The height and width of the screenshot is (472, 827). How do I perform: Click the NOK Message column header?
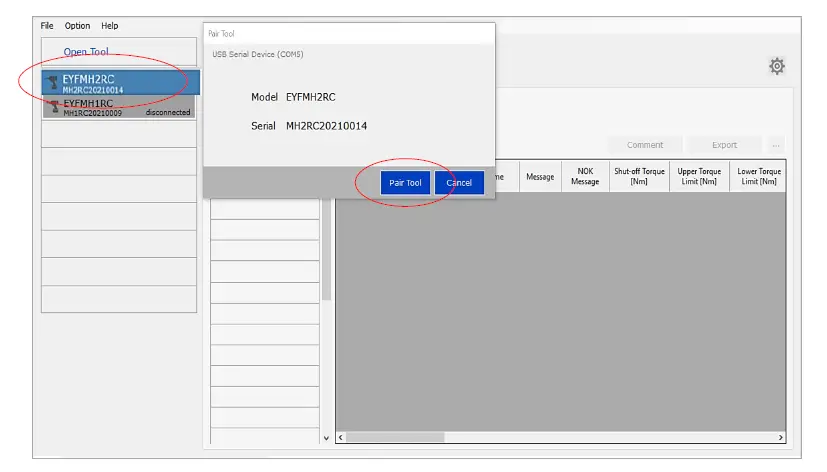click(x=585, y=176)
